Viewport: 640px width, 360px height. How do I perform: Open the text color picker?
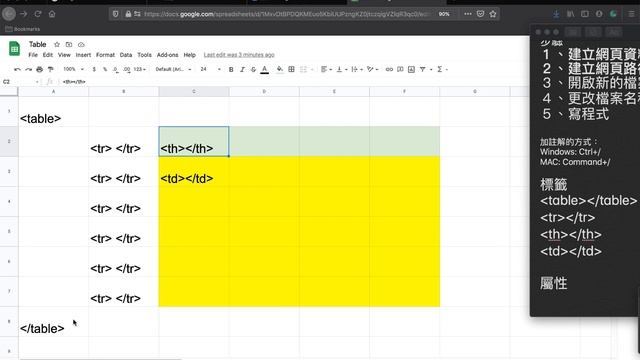(x=264, y=69)
